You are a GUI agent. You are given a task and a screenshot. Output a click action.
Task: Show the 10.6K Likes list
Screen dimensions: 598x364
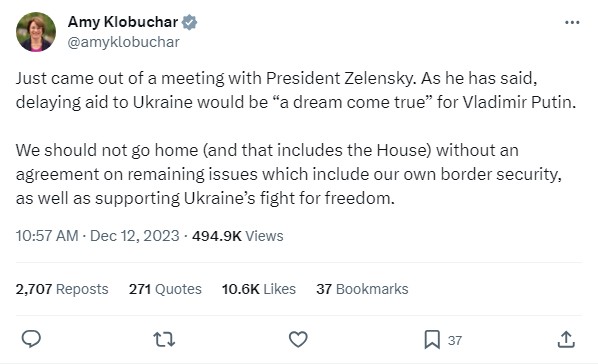pos(259,289)
